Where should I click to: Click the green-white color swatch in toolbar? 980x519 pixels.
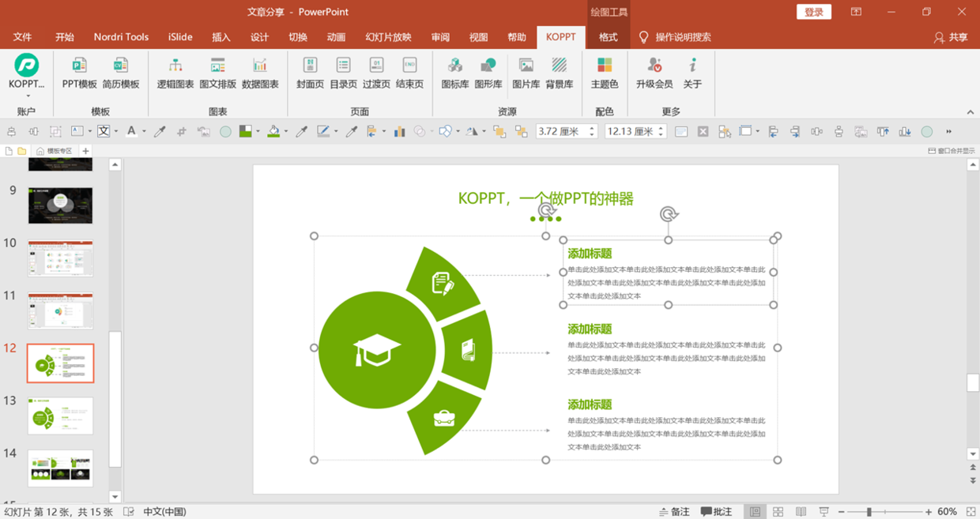tap(245, 131)
